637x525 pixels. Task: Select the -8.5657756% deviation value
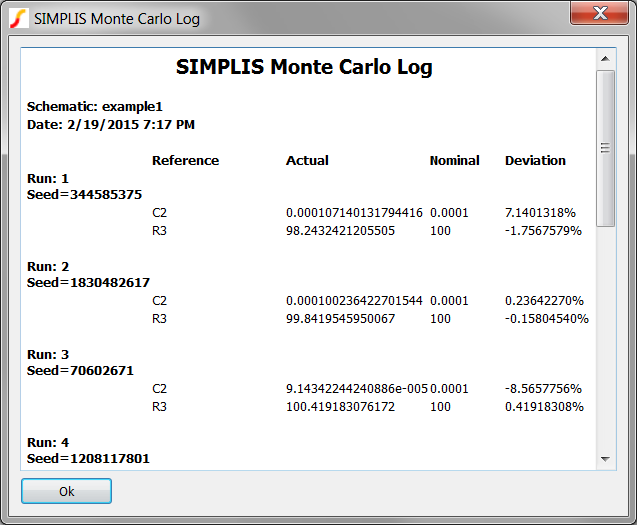point(545,389)
